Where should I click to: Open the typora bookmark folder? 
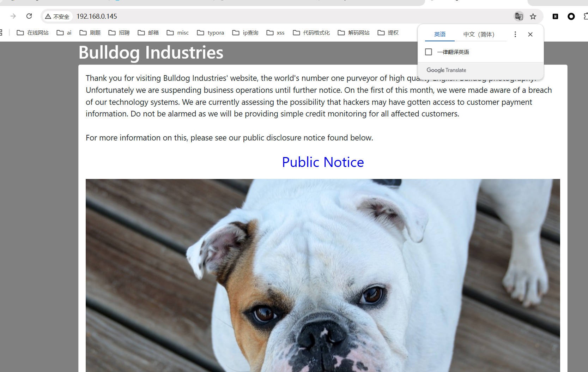coord(211,33)
